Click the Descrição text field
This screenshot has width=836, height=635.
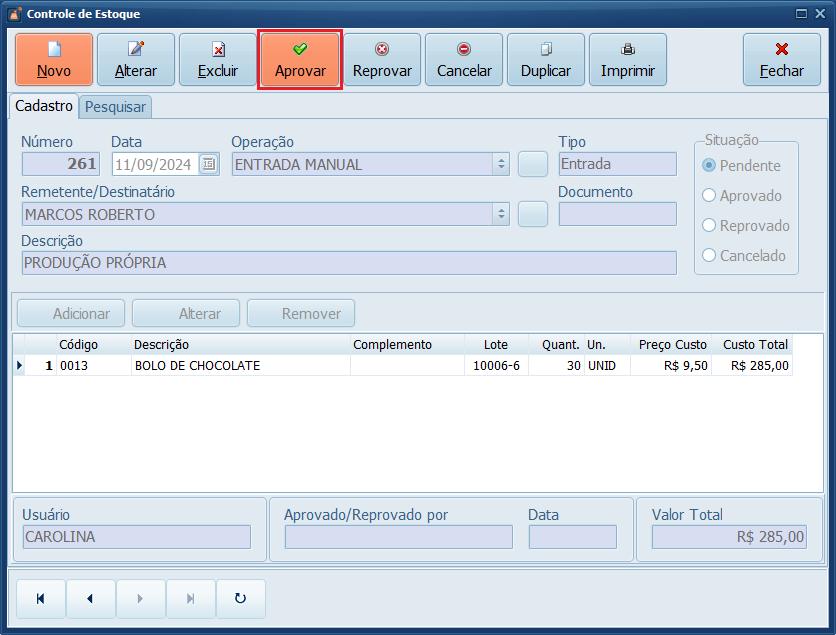348,263
